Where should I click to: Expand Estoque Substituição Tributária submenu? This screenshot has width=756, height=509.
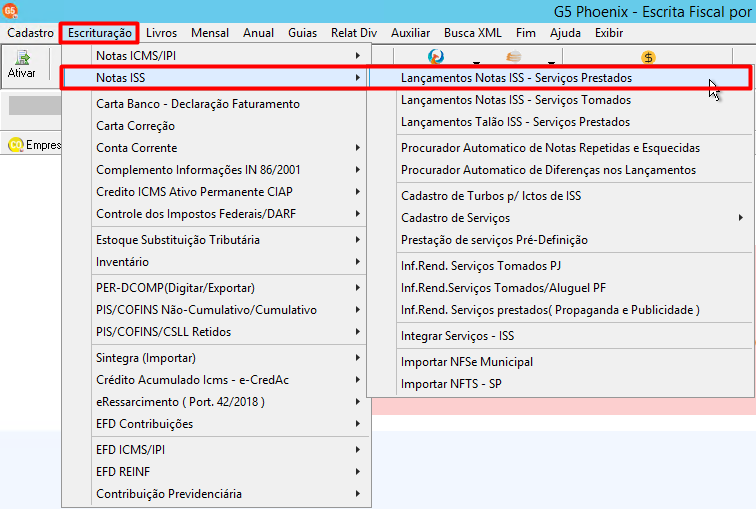pos(215,240)
